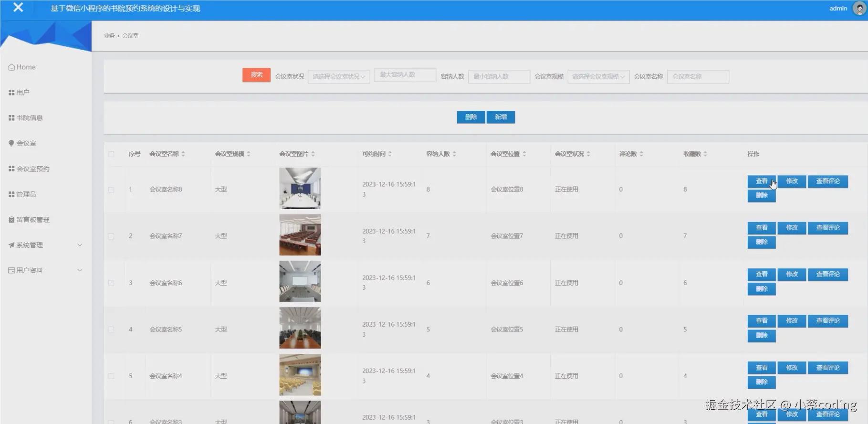Open 会议室名称6 room thumbnail
The height and width of the screenshot is (424, 868).
[300, 281]
